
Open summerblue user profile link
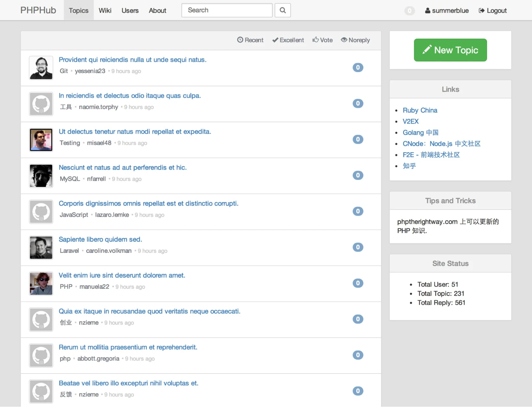tap(447, 11)
